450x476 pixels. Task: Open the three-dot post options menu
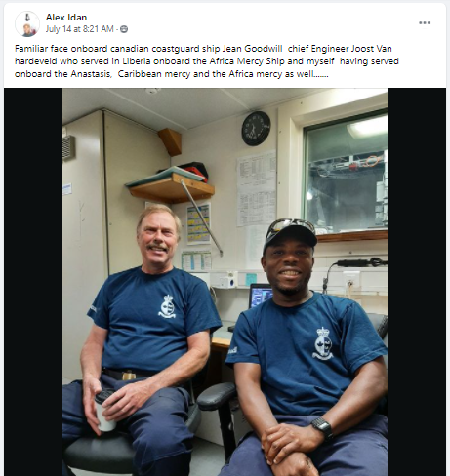click(425, 22)
